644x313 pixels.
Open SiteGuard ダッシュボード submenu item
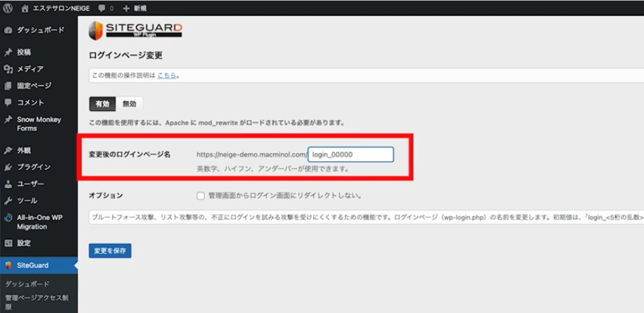(27, 284)
